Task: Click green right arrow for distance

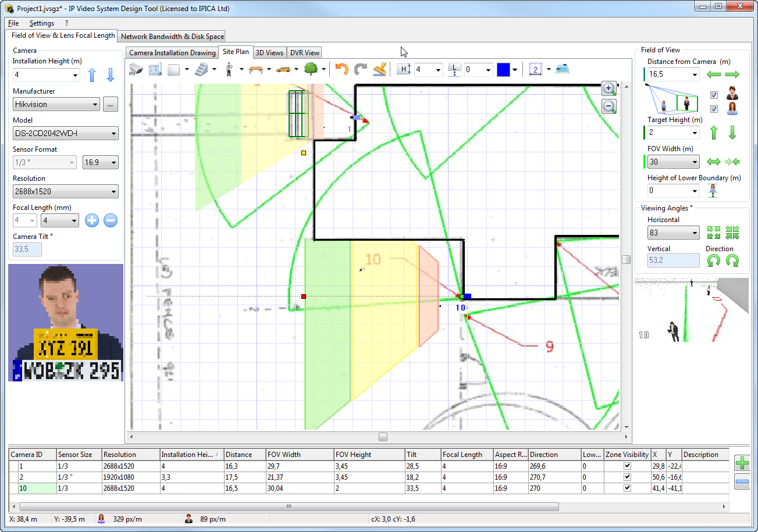Action: pos(732,74)
